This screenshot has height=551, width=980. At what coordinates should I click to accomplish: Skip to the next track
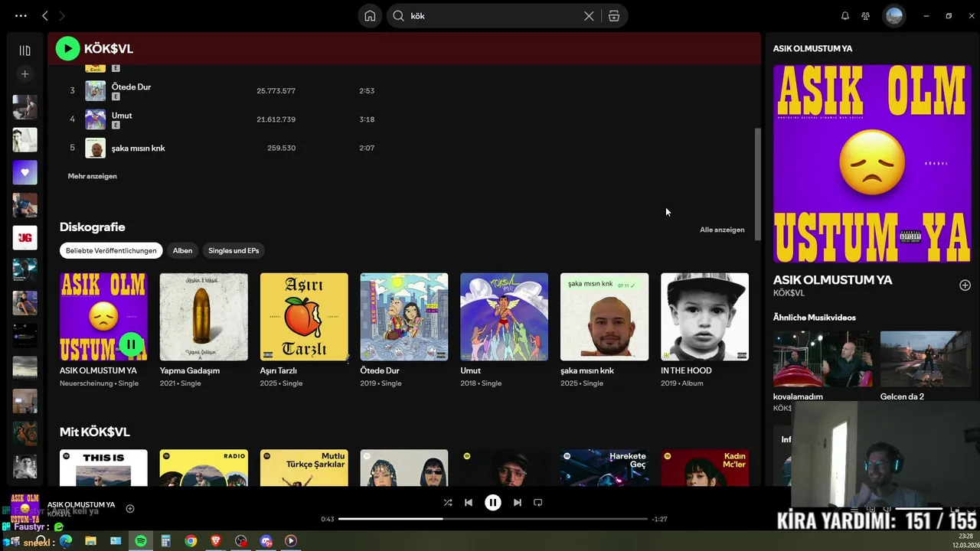[518, 503]
